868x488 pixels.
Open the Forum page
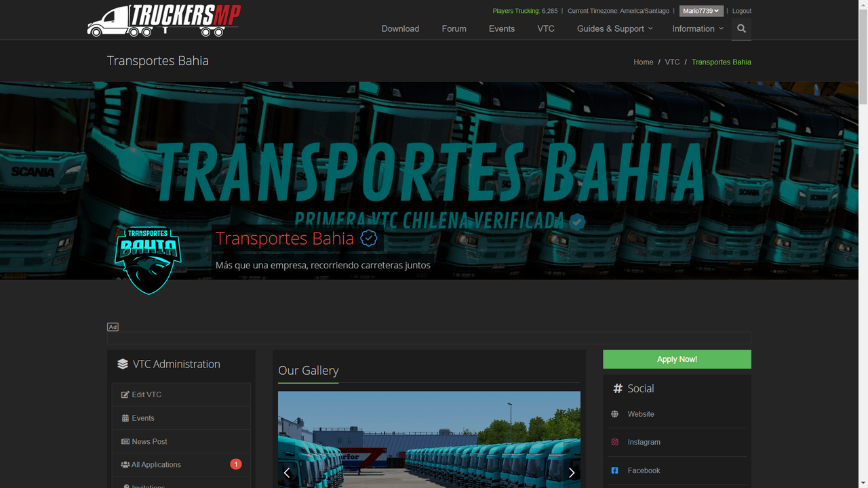[454, 28]
